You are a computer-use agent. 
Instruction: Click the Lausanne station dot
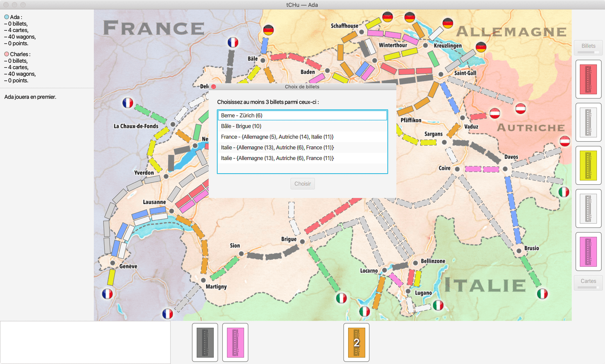click(172, 211)
